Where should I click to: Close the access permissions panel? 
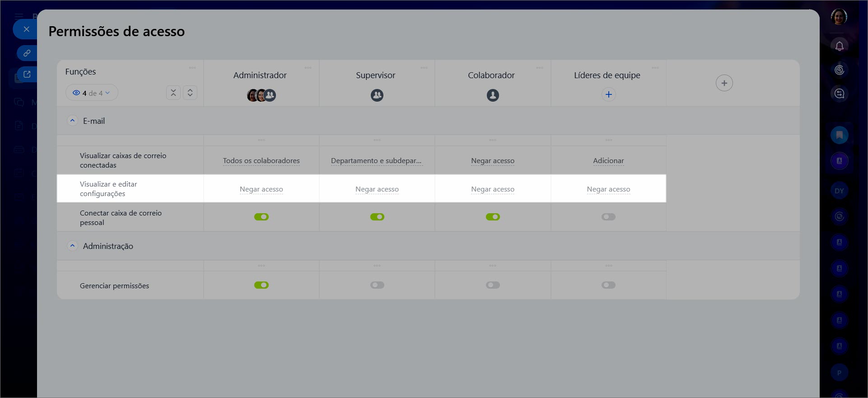27,29
